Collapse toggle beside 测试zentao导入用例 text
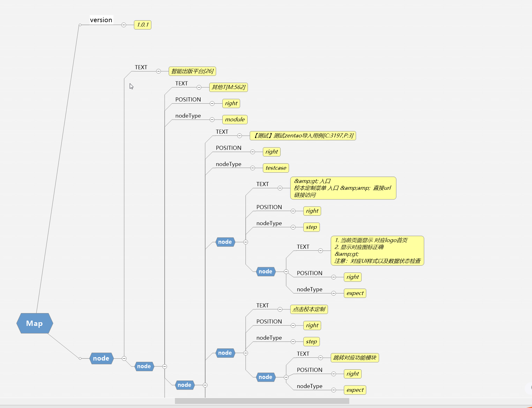The height and width of the screenshot is (408, 532). click(x=239, y=135)
